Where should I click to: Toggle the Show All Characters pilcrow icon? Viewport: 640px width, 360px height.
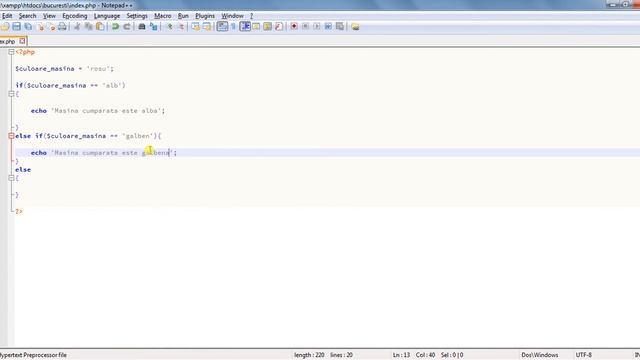tap(233, 27)
